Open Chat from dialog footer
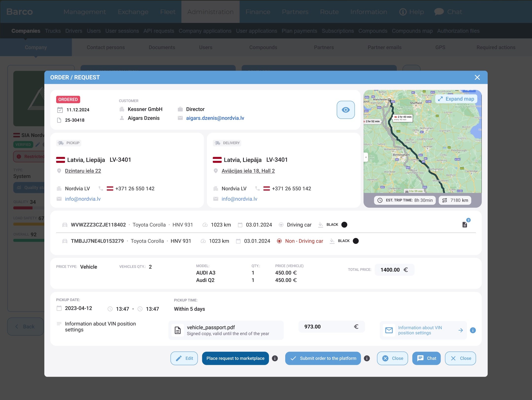 pyautogui.click(x=426, y=358)
